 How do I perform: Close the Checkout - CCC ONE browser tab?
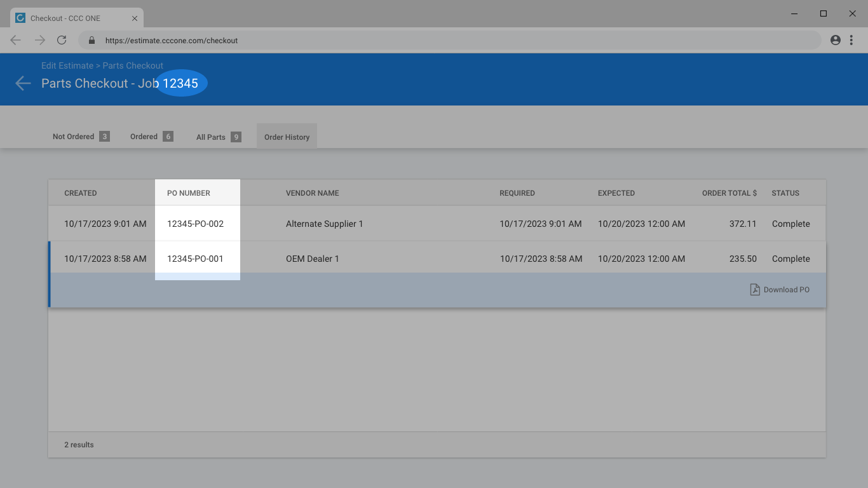coord(135,18)
